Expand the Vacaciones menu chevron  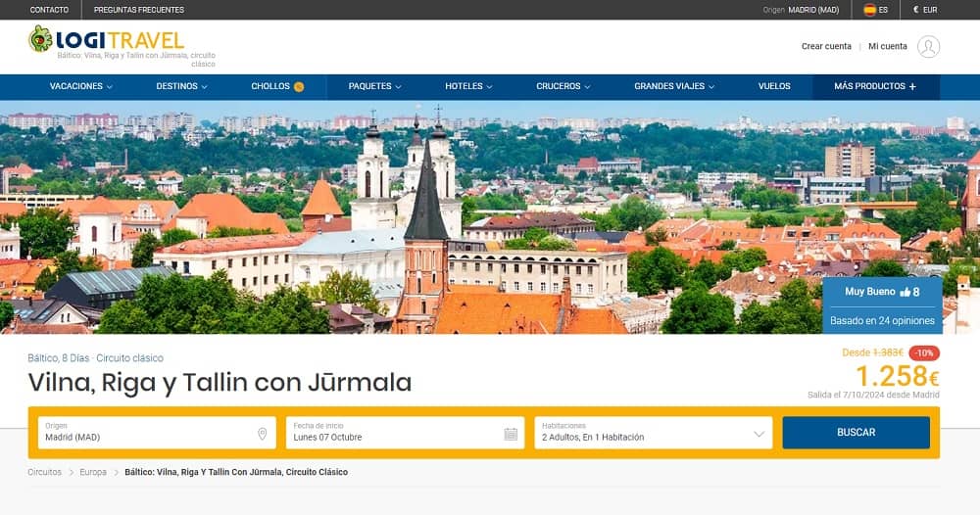click(x=110, y=87)
